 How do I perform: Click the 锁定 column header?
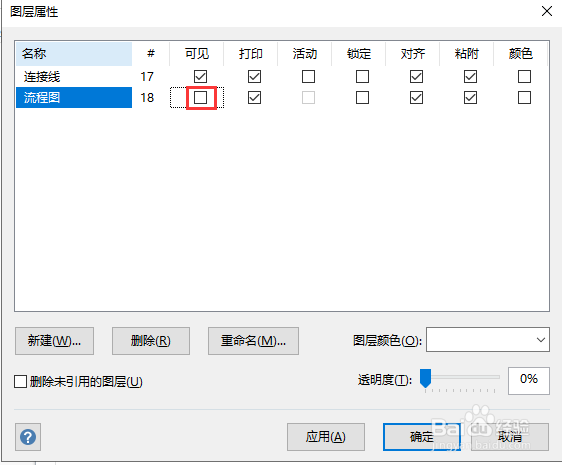coord(359,54)
